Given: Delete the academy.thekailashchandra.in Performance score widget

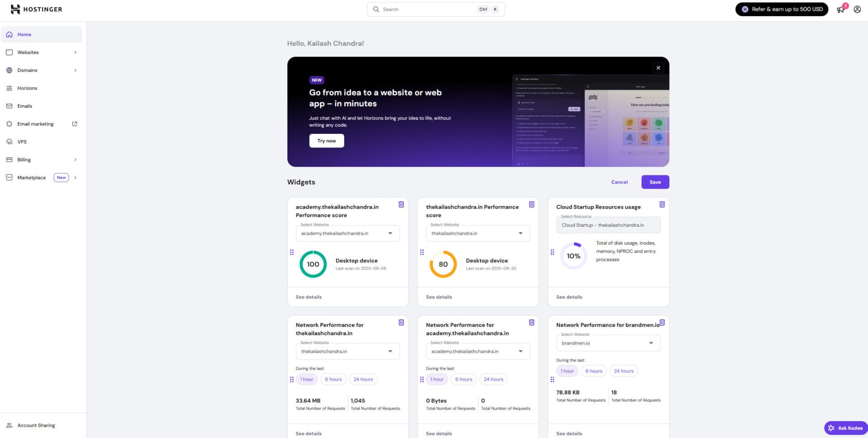Looking at the screenshot, I should pos(401,204).
